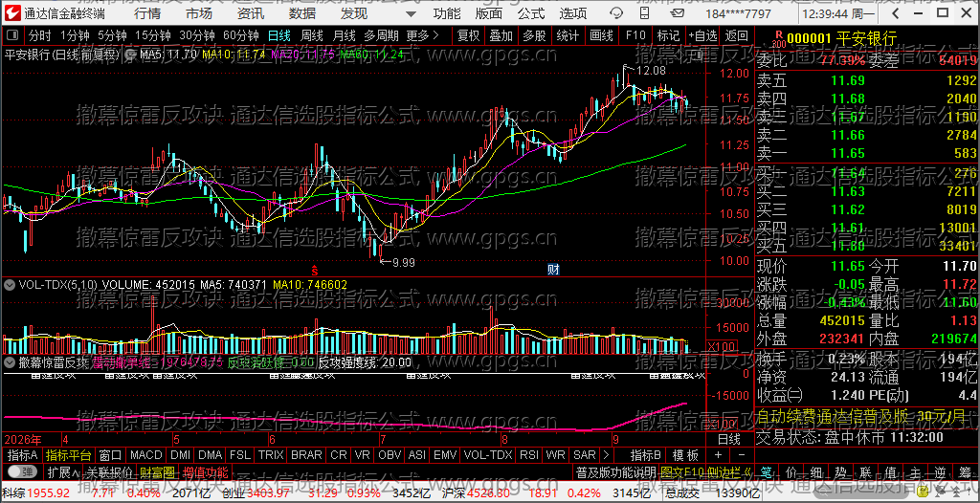Expand VOL-TDX indicator chevron
The width and height of the screenshot is (980, 503).
coord(9,284)
